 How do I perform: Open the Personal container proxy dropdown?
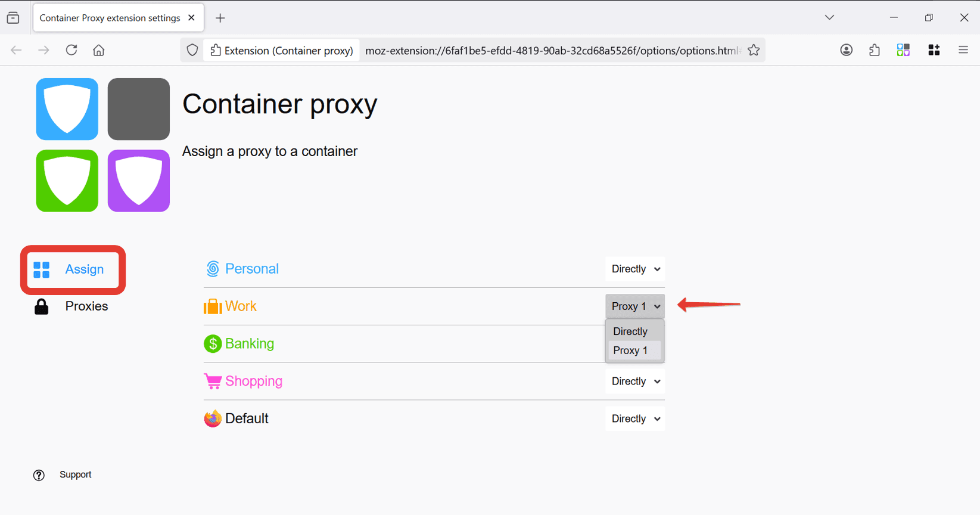pyautogui.click(x=635, y=269)
